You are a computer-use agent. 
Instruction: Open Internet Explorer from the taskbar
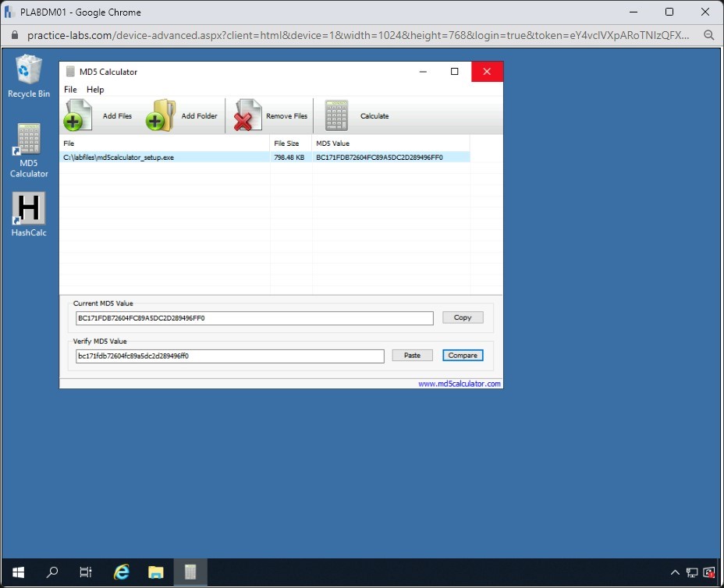pyautogui.click(x=122, y=572)
